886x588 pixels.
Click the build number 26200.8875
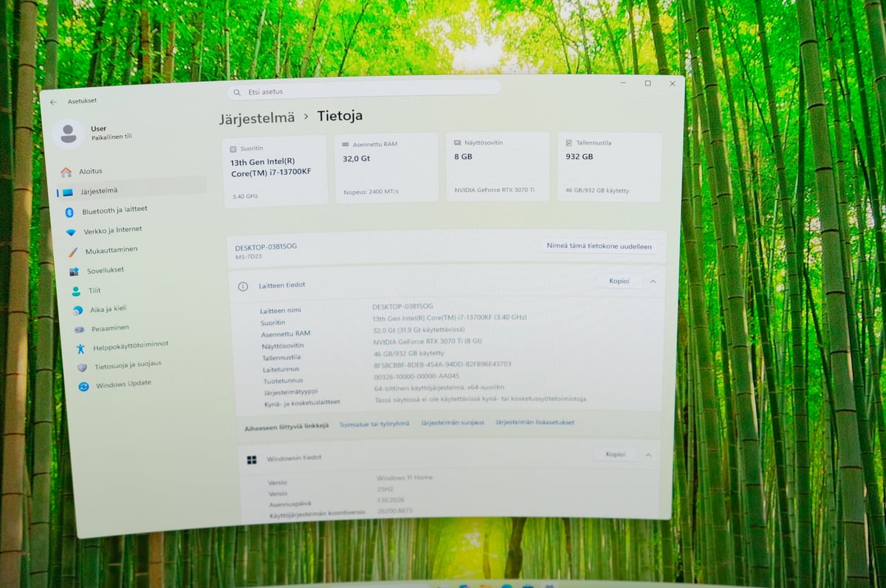[x=394, y=511]
